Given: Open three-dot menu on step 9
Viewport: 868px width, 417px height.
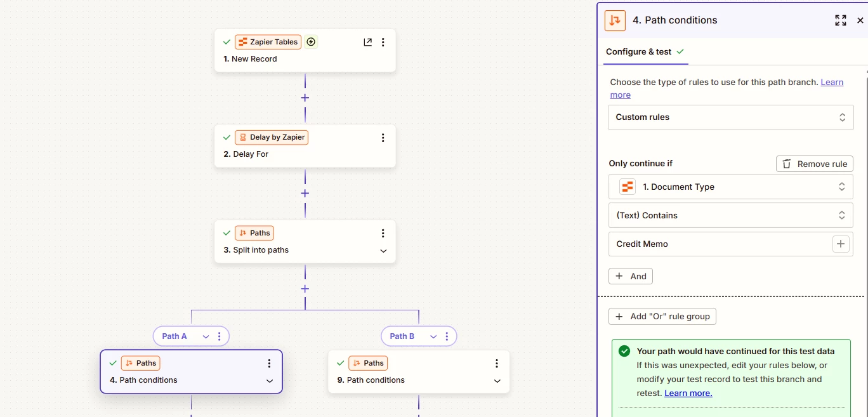Looking at the screenshot, I should (x=497, y=364).
